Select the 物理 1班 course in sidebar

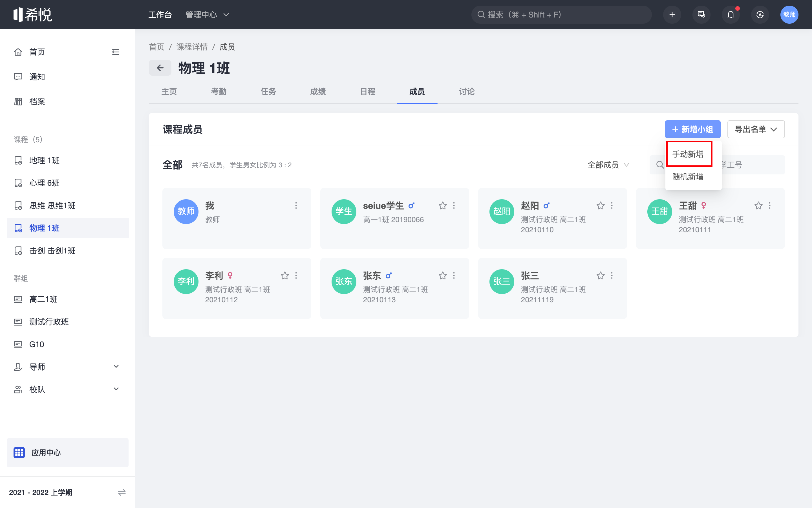(68, 228)
